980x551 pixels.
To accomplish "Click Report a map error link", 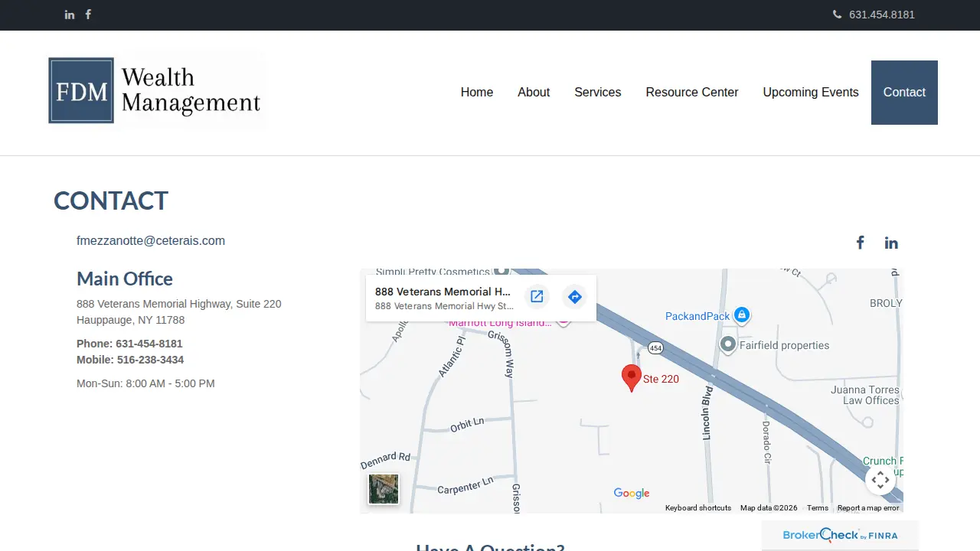I will pos(868,508).
